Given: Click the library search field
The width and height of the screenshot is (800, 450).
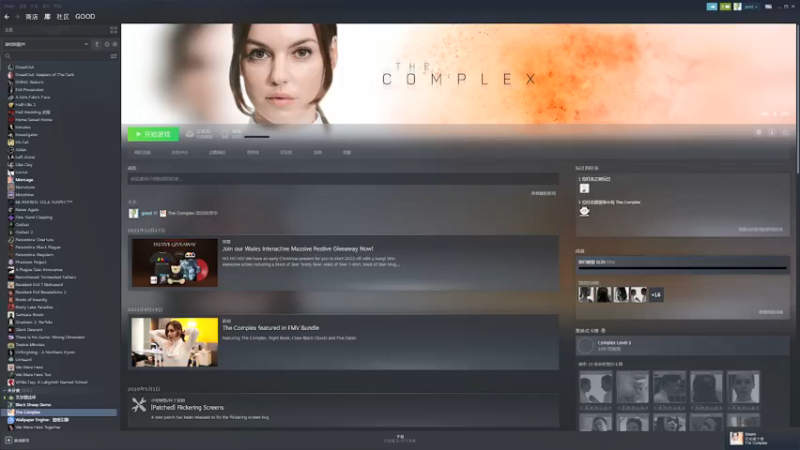Looking at the screenshot, I should (x=56, y=56).
